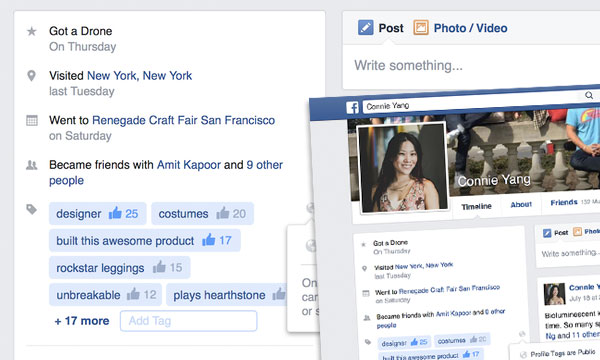
Task: Click the pencil Post icon
Action: 365,28
